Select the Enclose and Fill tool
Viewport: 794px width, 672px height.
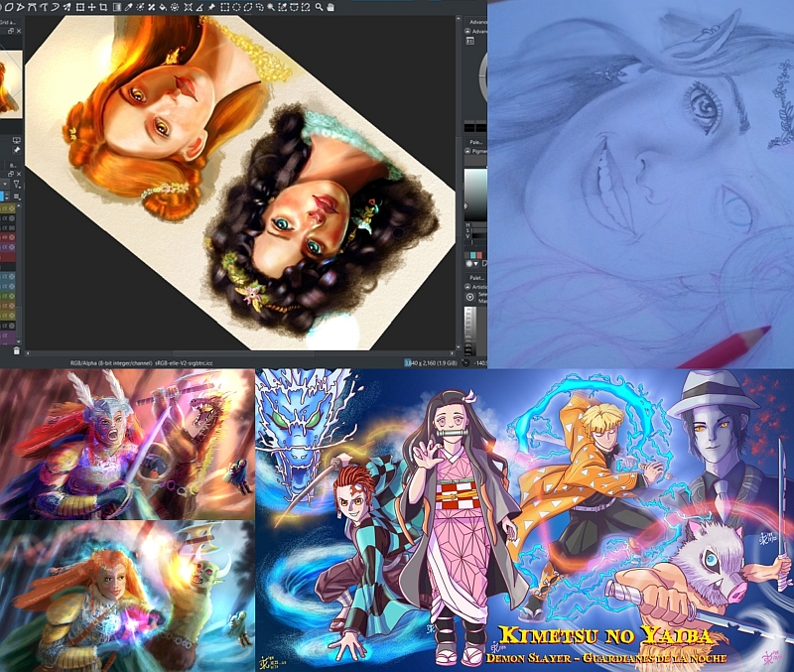(x=175, y=7)
